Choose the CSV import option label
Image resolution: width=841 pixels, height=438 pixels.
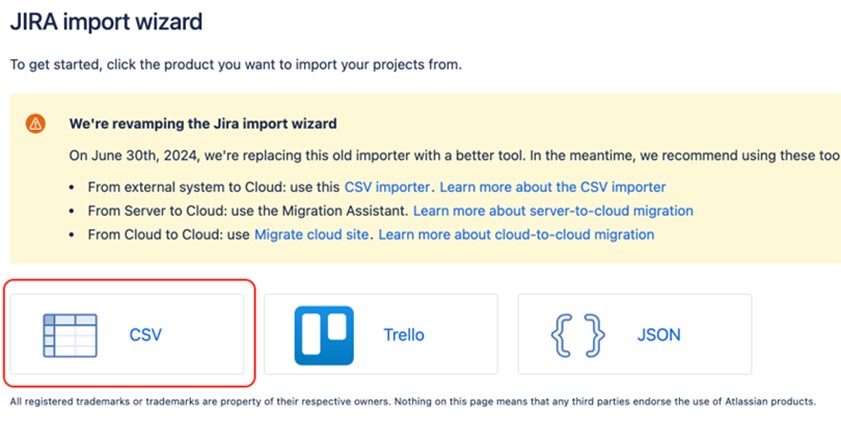click(x=145, y=335)
